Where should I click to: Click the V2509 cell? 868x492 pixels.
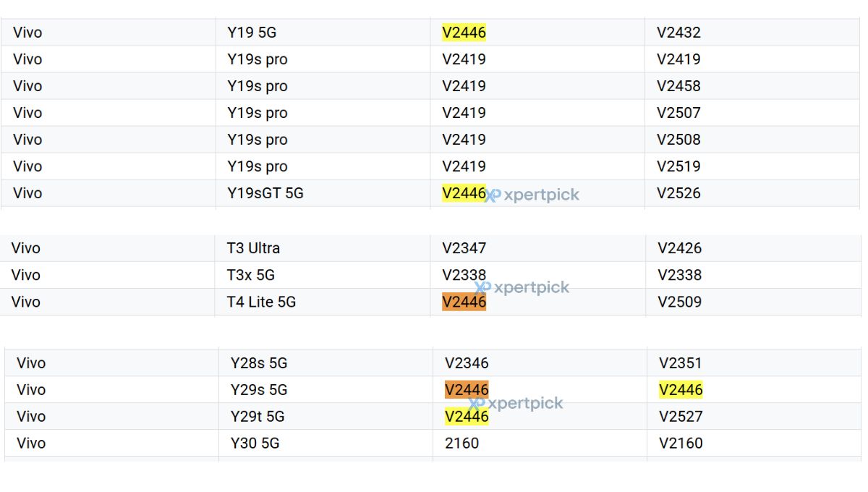point(679,302)
